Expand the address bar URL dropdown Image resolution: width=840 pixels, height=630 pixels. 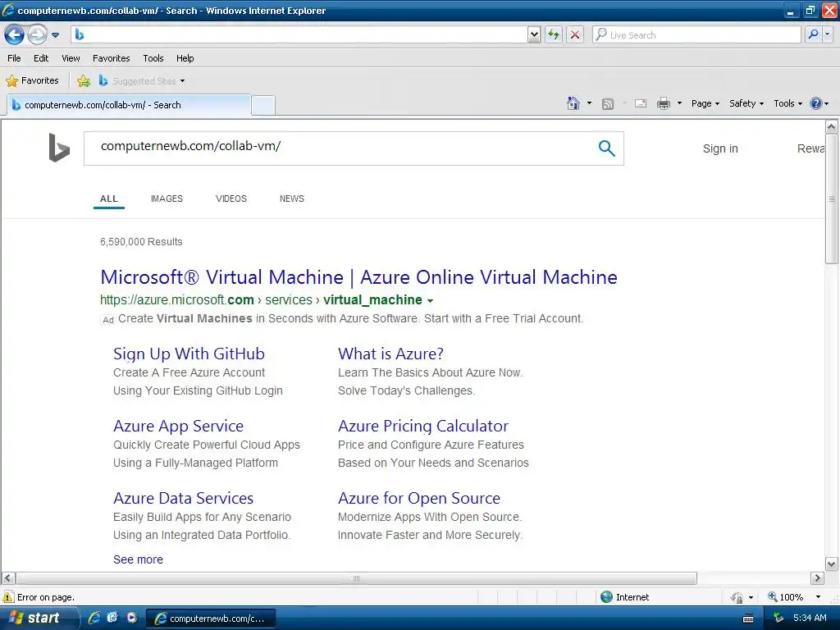533,34
